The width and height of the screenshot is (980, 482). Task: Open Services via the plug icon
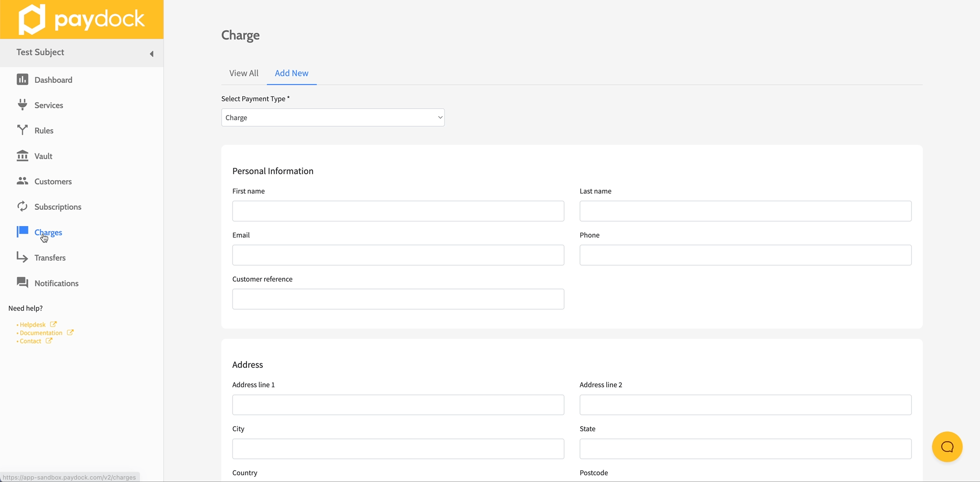[22, 105]
